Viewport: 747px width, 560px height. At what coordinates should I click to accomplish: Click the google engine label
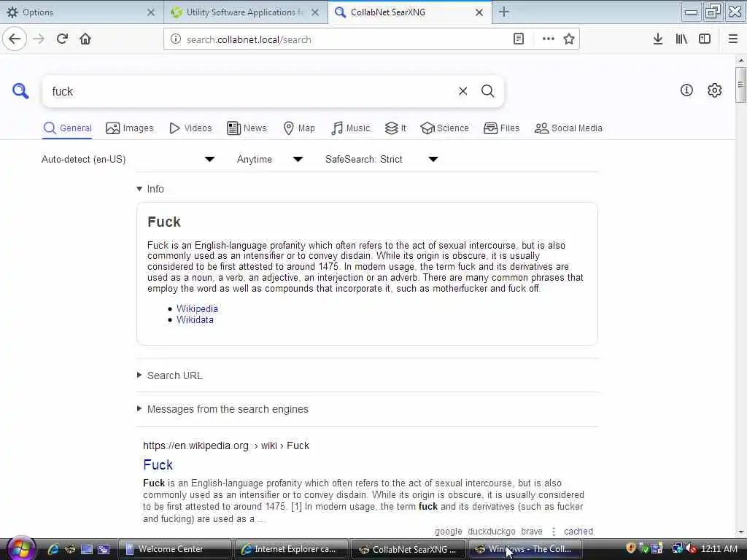[449, 532]
